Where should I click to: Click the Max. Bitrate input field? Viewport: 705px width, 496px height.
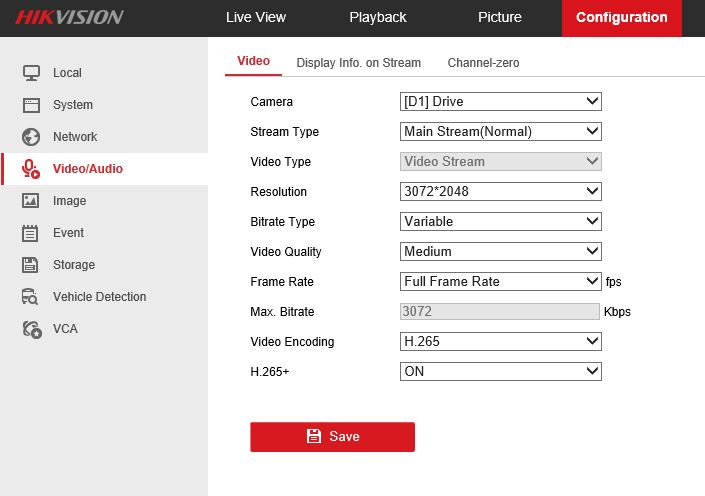pyautogui.click(x=499, y=311)
